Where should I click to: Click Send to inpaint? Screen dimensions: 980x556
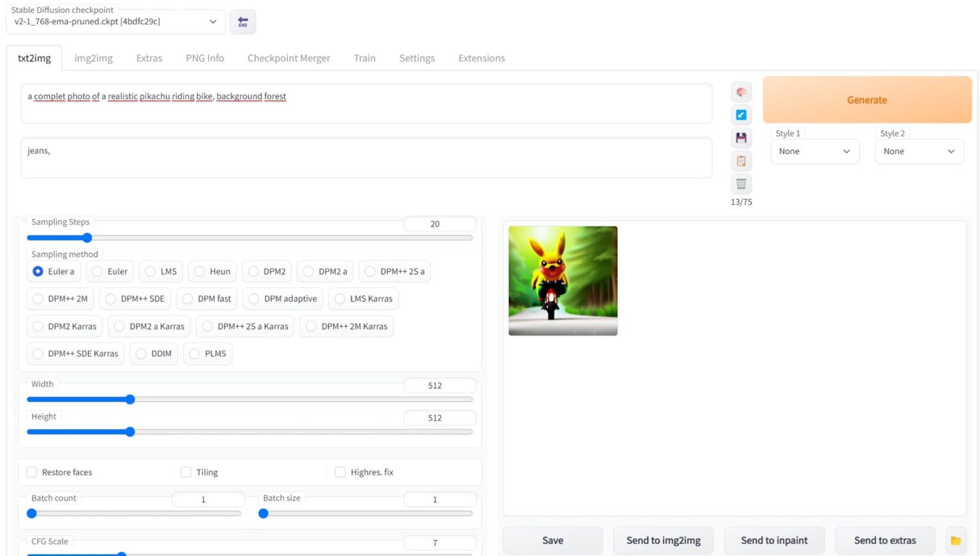(x=775, y=541)
